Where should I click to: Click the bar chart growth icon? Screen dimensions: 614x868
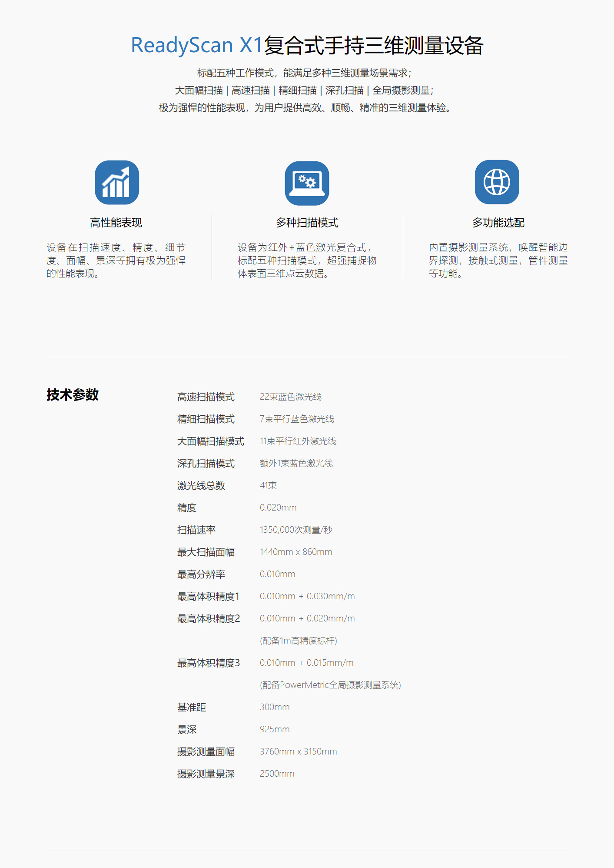[x=116, y=183]
